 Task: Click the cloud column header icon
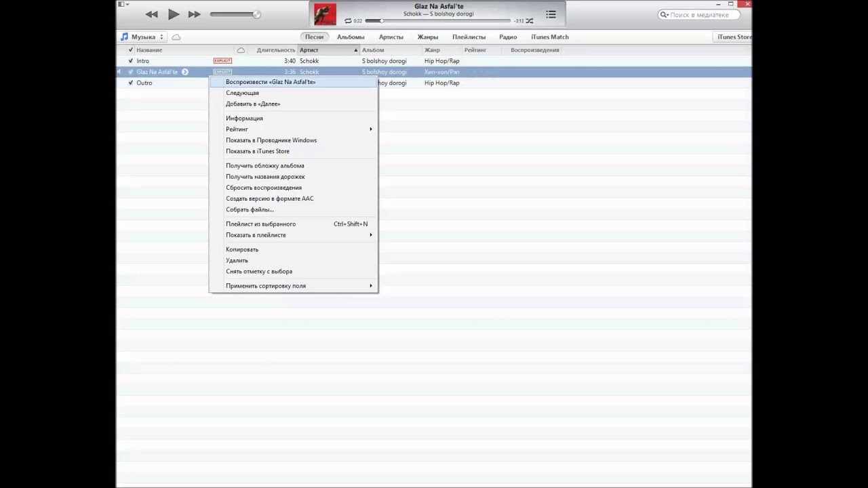point(241,50)
